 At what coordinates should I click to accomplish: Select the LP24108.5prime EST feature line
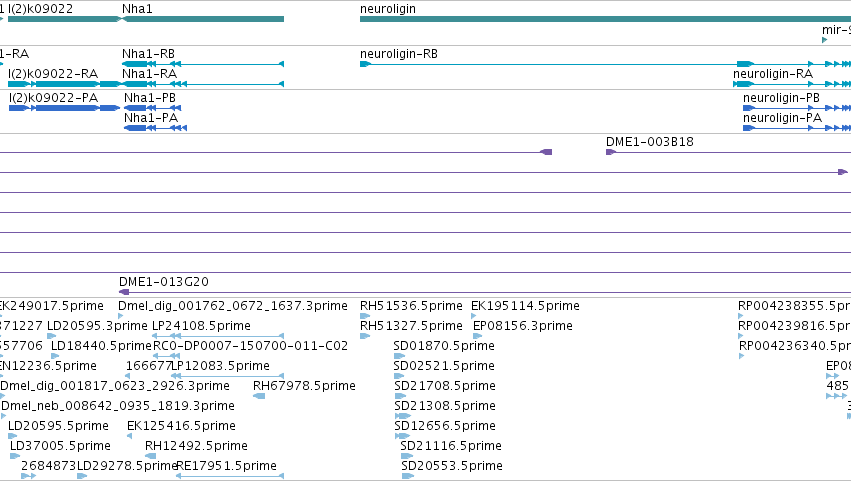[218, 336]
